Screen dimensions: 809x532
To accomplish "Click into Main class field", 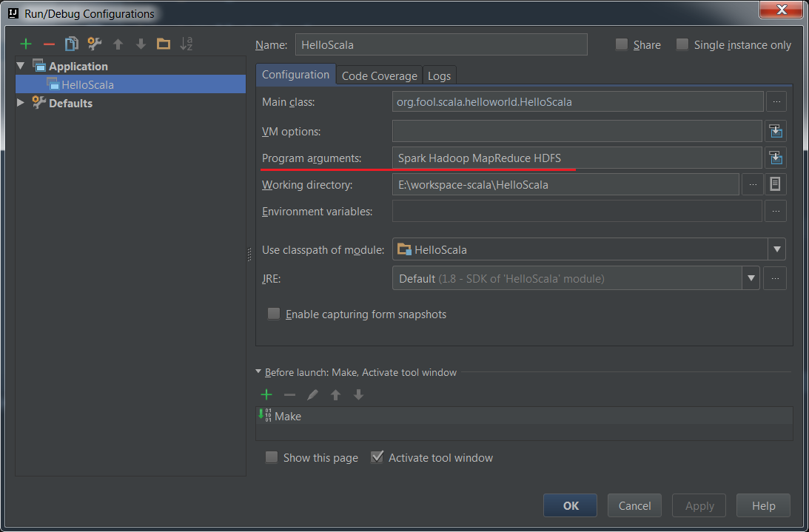I will tap(578, 101).
